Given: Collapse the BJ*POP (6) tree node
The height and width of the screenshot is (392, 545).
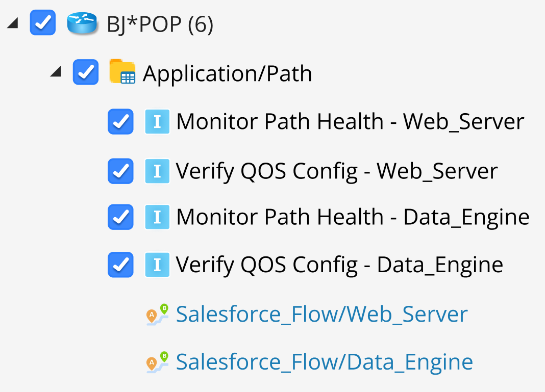Looking at the screenshot, I should [13, 23].
